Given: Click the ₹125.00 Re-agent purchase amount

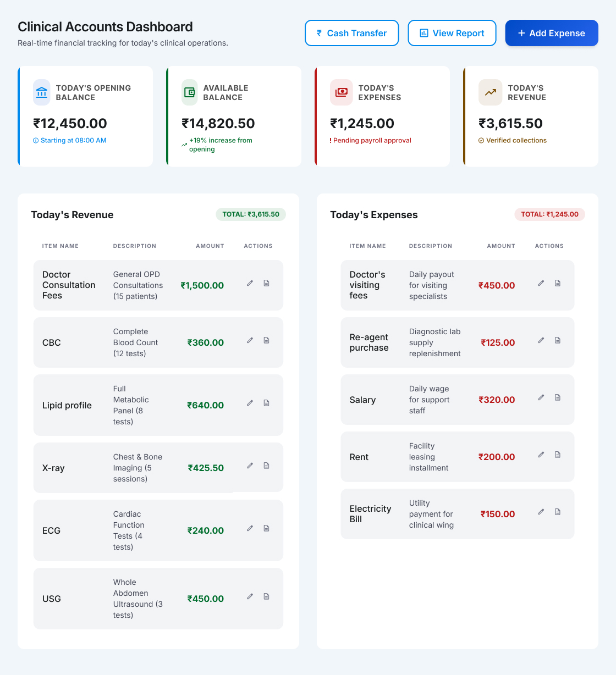Looking at the screenshot, I should [x=498, y=342].
